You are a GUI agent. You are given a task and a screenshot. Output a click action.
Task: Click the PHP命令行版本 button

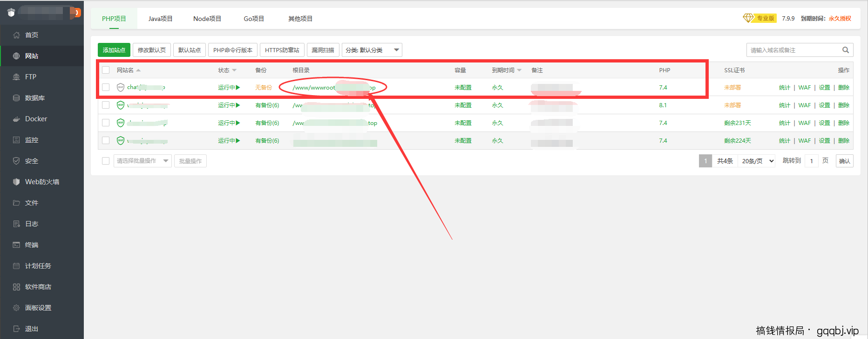pos(233,50)
